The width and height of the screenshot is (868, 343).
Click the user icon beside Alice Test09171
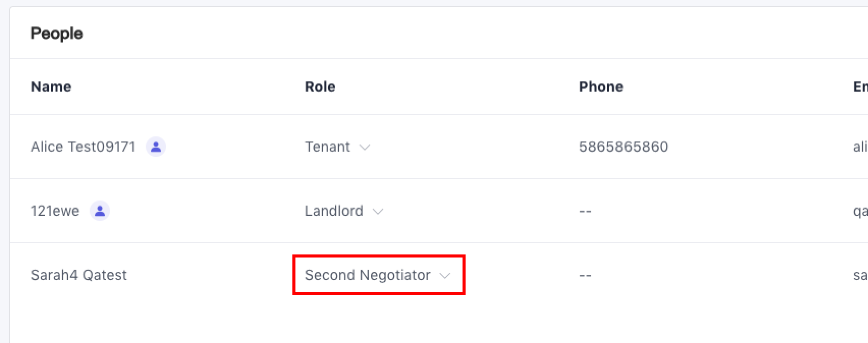(156, 147)
